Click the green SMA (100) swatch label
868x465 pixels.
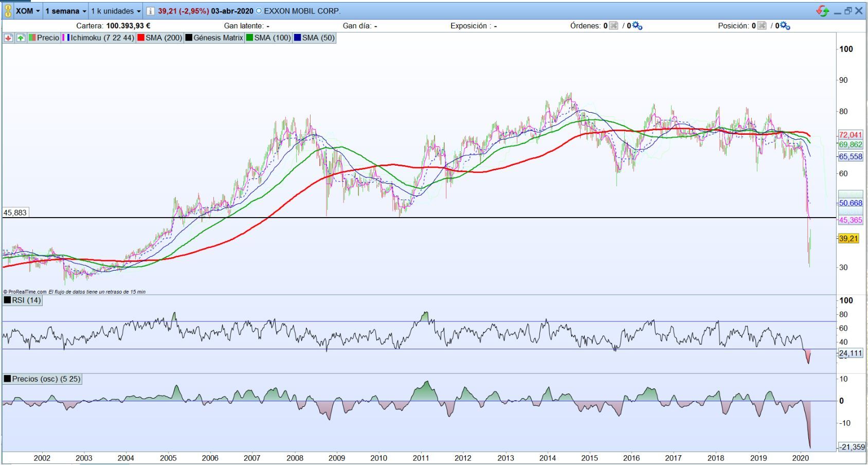click(x=268, y=38)
